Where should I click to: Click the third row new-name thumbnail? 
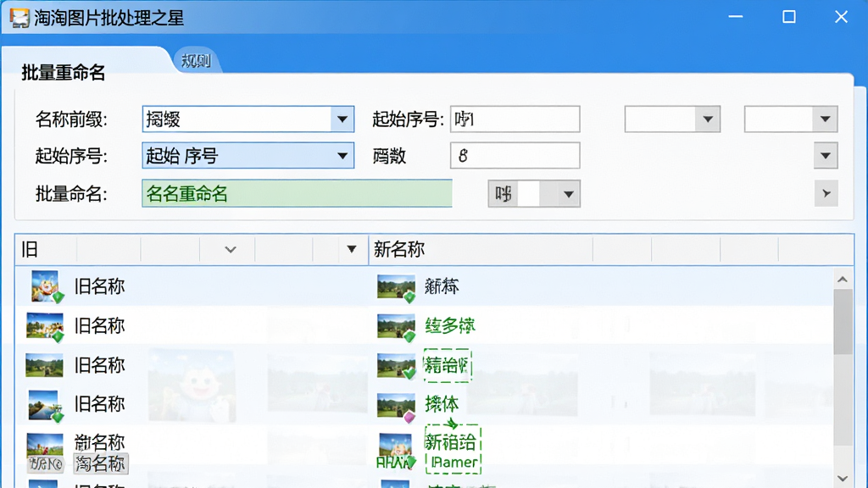click(x=396, y=365)
